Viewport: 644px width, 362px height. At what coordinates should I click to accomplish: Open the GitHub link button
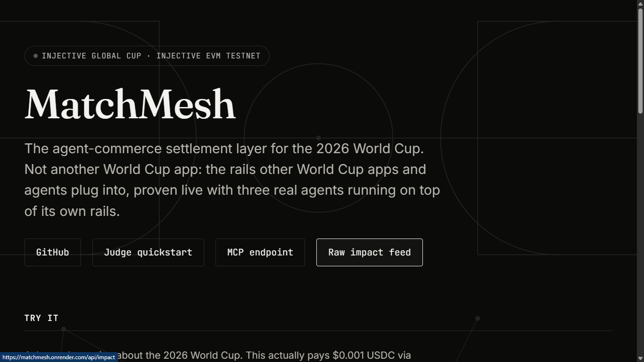point(53,252)
